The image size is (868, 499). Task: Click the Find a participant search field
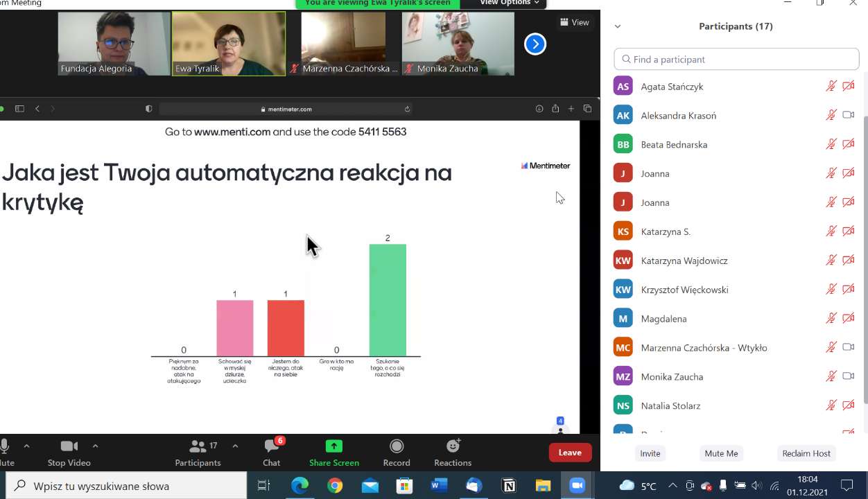(736, 60)
